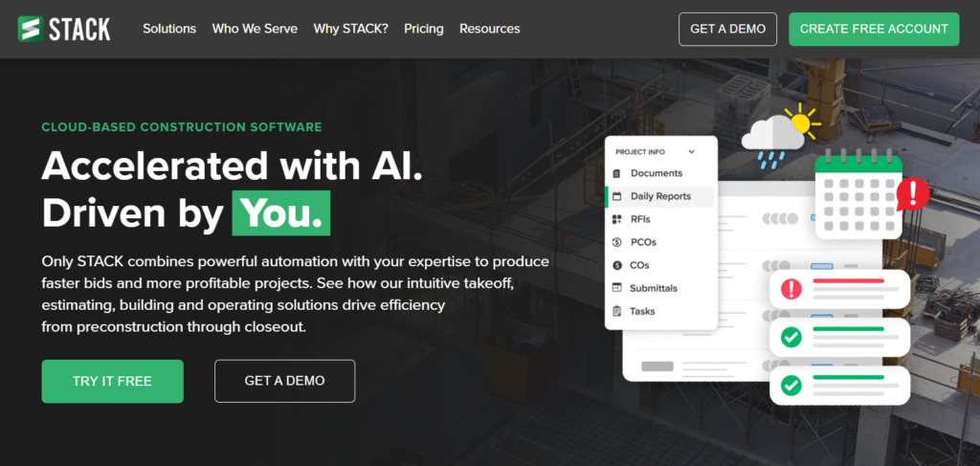Viewport: 980px width, 466px height.
Task: Go to the Pricing page
Action: pyautogui.click(x=424, y=29)
